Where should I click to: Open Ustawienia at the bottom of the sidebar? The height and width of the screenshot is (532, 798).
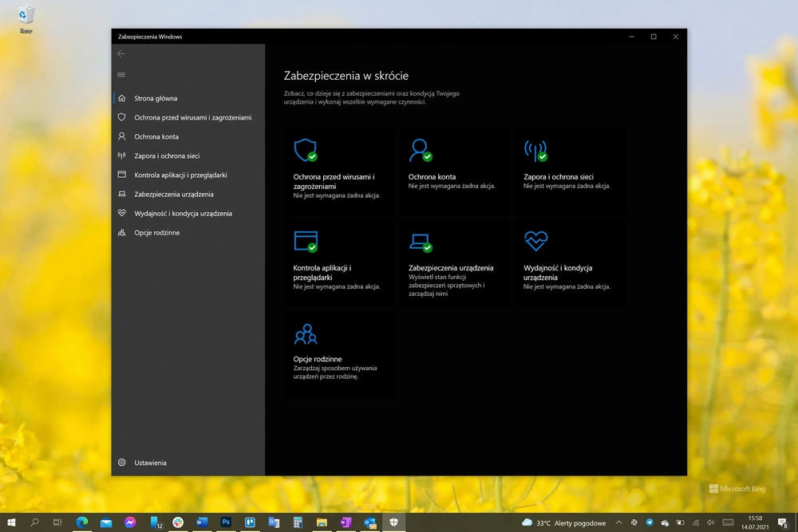(x=189, y=463)
